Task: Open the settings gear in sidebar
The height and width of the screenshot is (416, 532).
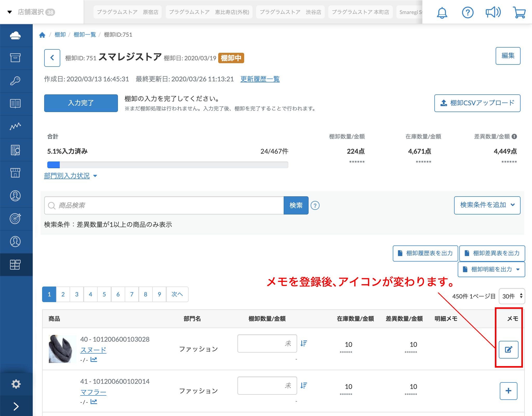Action: point(16,384)
